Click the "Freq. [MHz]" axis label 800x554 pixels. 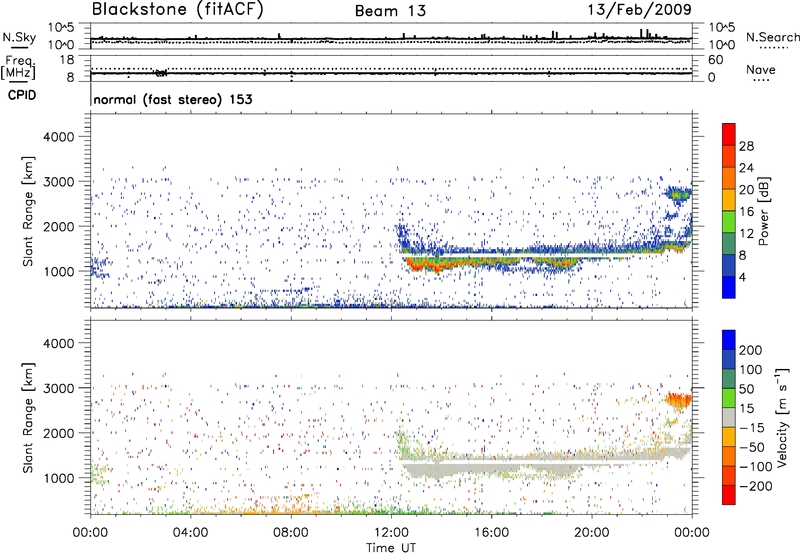coord(18,67)
